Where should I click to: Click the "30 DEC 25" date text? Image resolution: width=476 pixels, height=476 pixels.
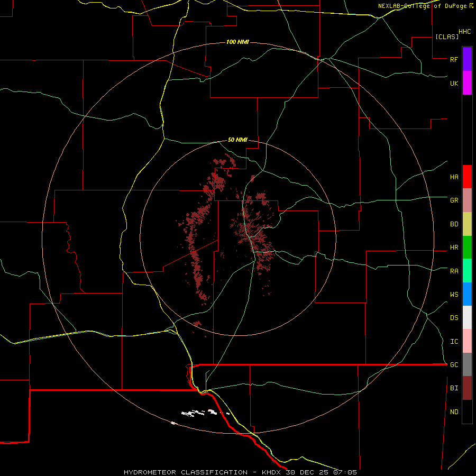coord(307,472)
